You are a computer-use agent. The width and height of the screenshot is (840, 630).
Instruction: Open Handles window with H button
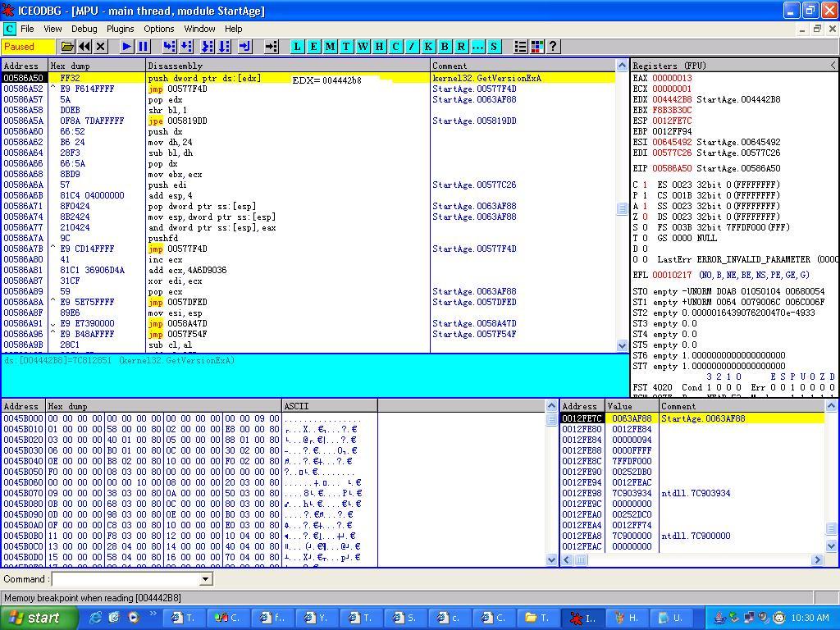(379, 47)
